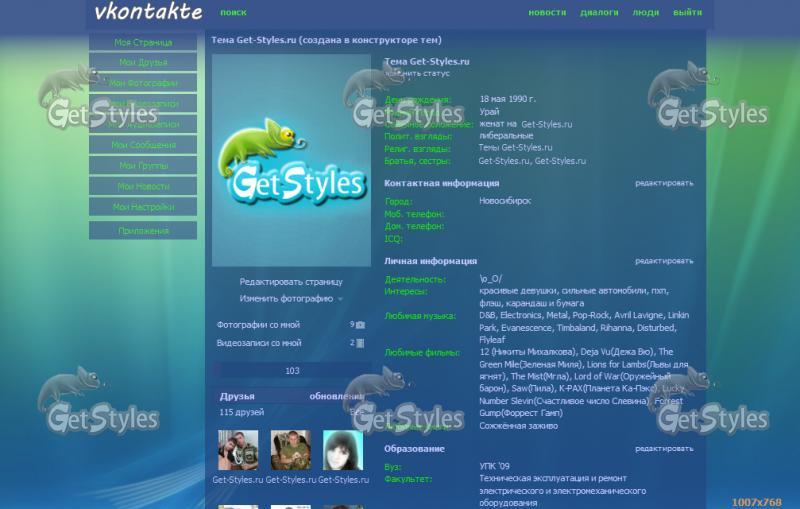Click обновления in the friends block
Image resolution: width=800 pixels, height=509 pixels.
point(337,396)
